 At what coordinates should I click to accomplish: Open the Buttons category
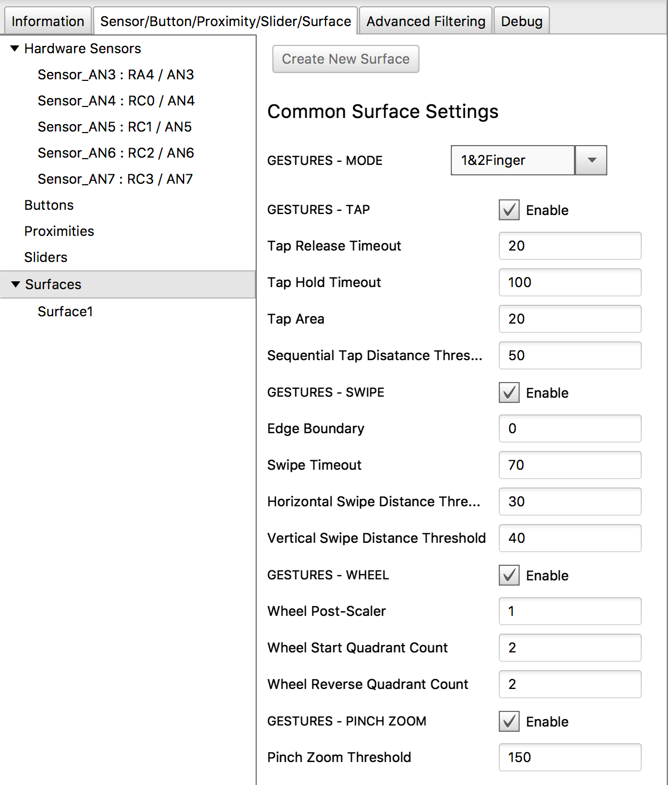pos(49,205)
